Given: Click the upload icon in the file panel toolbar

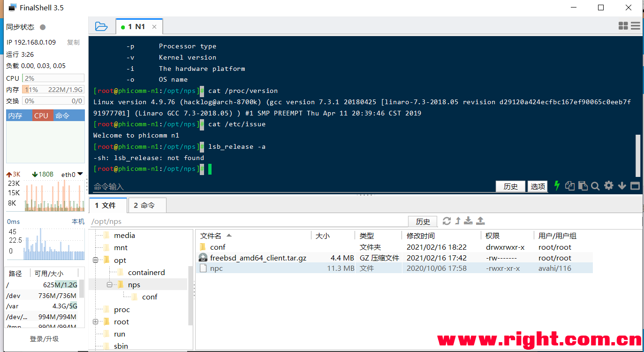Looking at the screenshot, I should pyautogui.click(x=480, y=221).
